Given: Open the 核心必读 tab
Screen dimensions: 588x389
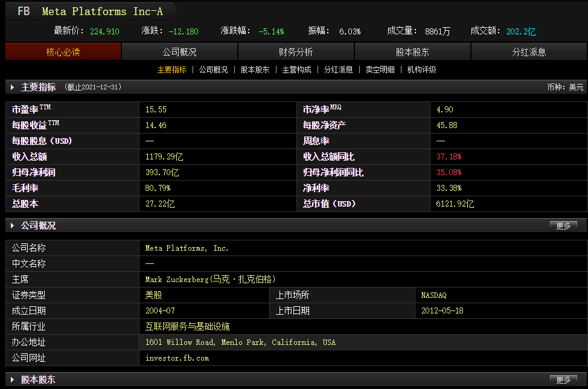Looking at the screenshot, I should [x=63, y=52].
